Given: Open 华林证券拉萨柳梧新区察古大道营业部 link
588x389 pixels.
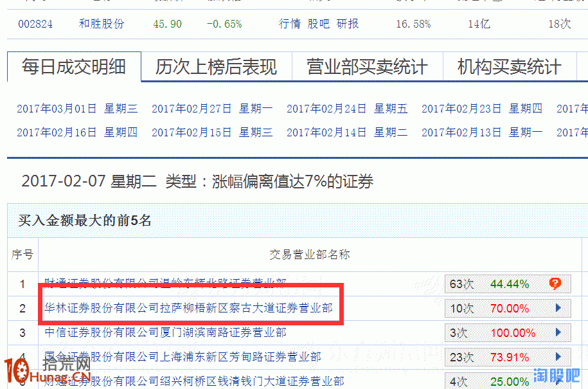Looking at the screenshot, I should point(189,308).
